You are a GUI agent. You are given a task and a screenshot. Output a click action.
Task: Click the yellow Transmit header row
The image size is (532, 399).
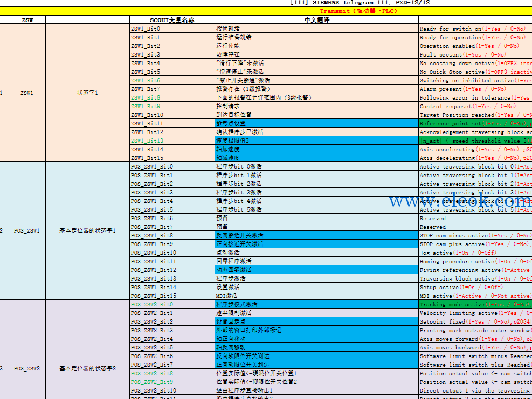[x=266, y=11]
